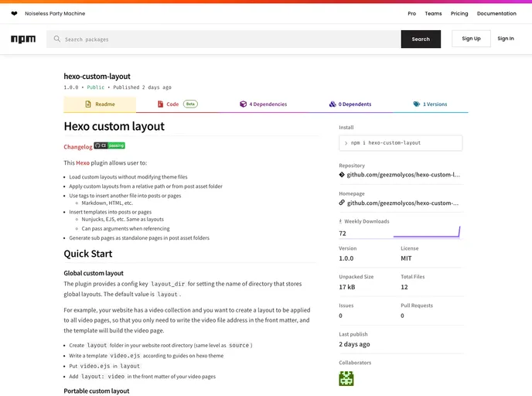This screenshot has height=396, width=532.
Task: Click the CI passing badge
Action: coord(110,145)
